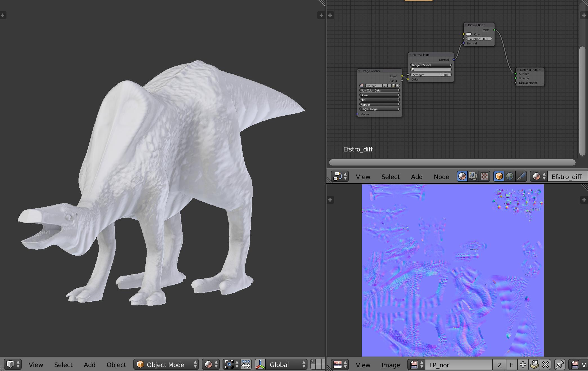Open the Linear interpolation dropdown

coord(380,95)
